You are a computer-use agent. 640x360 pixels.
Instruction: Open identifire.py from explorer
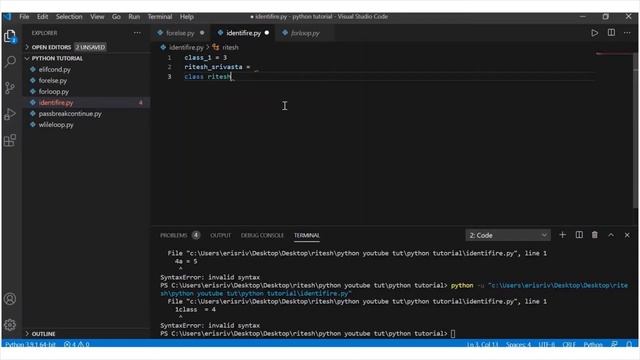click(56, 102)
